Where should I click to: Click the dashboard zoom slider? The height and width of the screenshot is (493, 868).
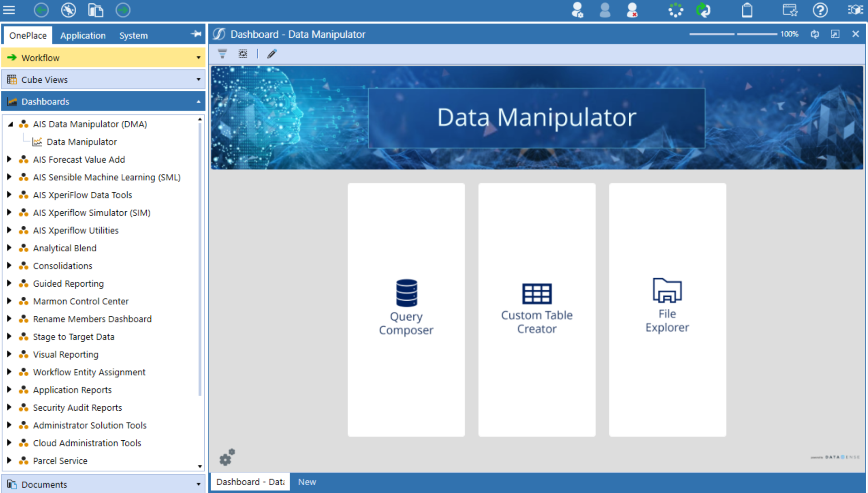pyautogui.click(x=733, y=34)
